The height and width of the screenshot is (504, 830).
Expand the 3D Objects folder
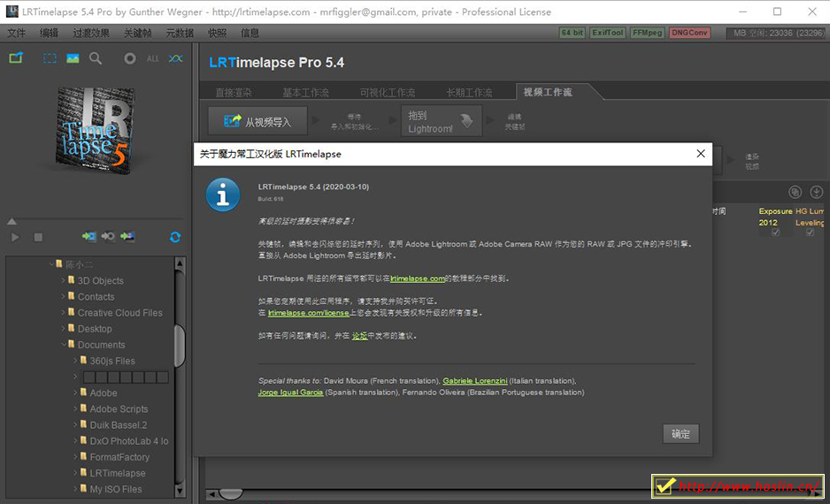63,280
